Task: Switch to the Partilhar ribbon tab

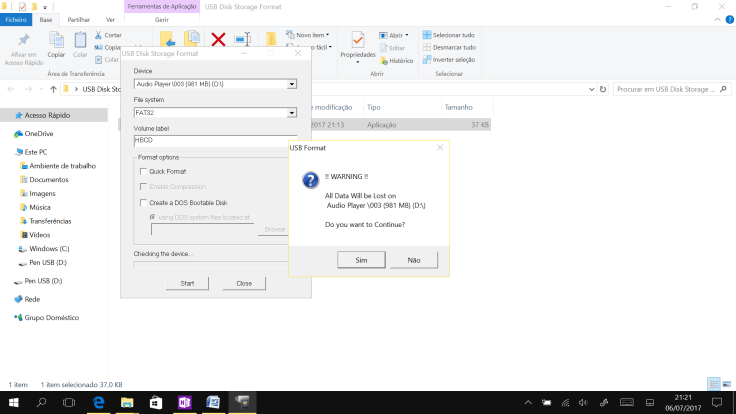Action: [78, 19]
